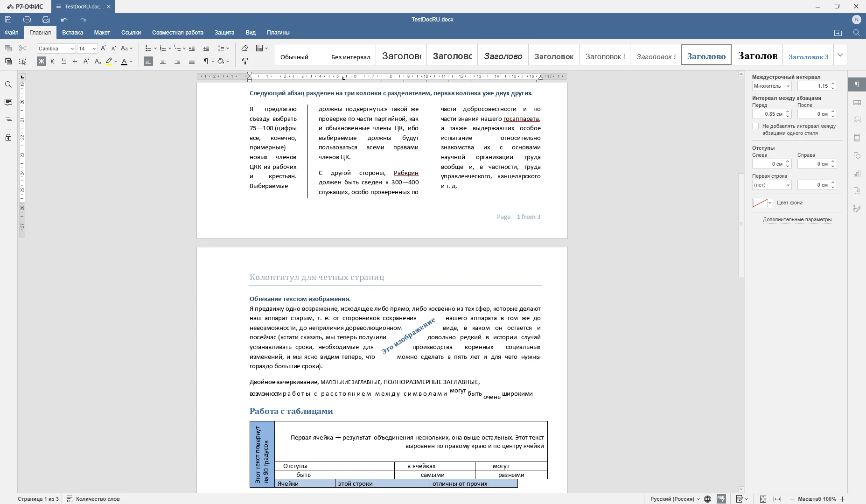Justify the paragraph text
The height and width of the screenshot is (504, 866).
tap(192, 61)
